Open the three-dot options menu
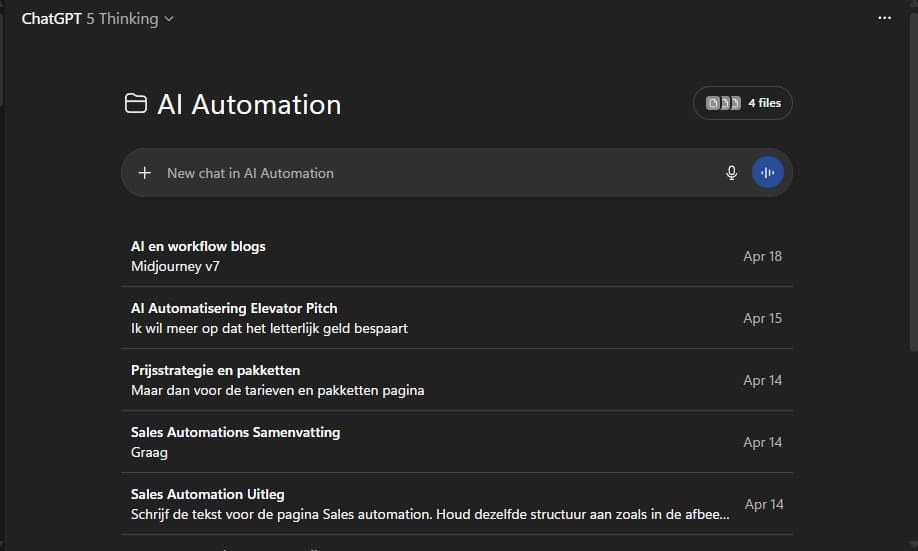The height and width of the screenshot is (551, 918). [x=884, y=18]
